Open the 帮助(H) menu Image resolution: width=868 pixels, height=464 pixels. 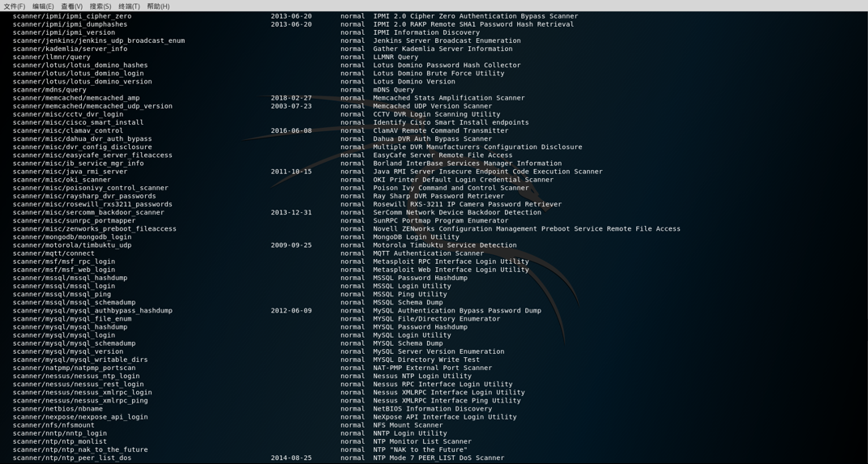(x=158, y=6)
